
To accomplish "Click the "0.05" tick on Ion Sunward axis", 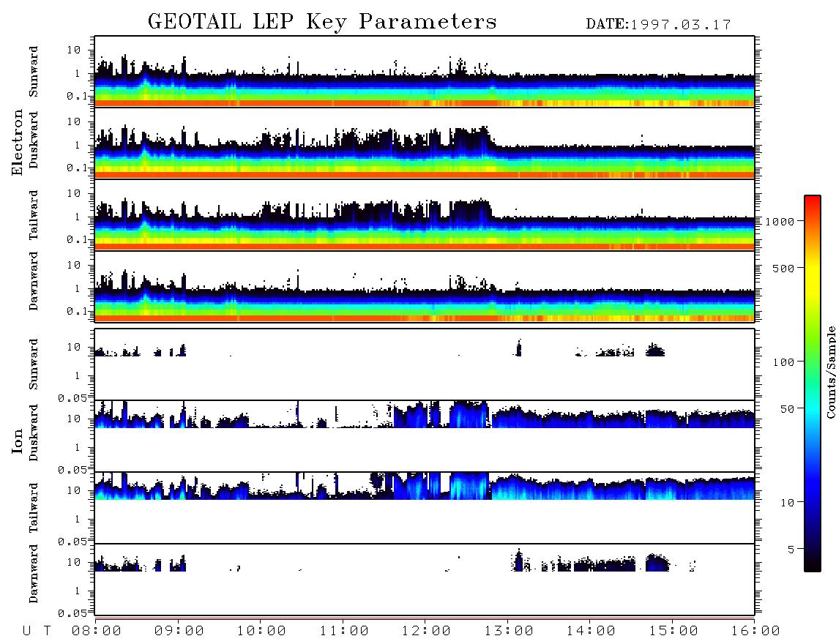I will click(x=72, y=397).
